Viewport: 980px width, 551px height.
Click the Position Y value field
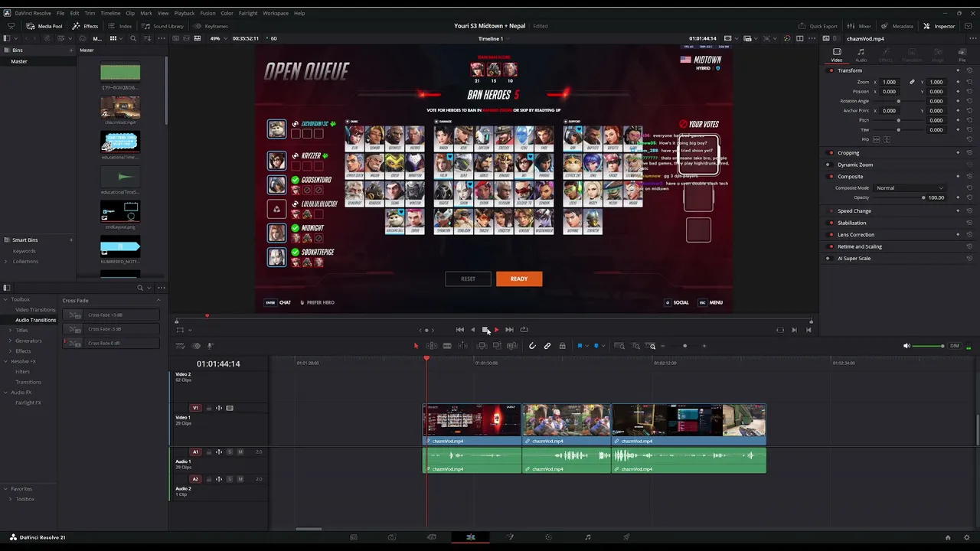pos(936,92)
